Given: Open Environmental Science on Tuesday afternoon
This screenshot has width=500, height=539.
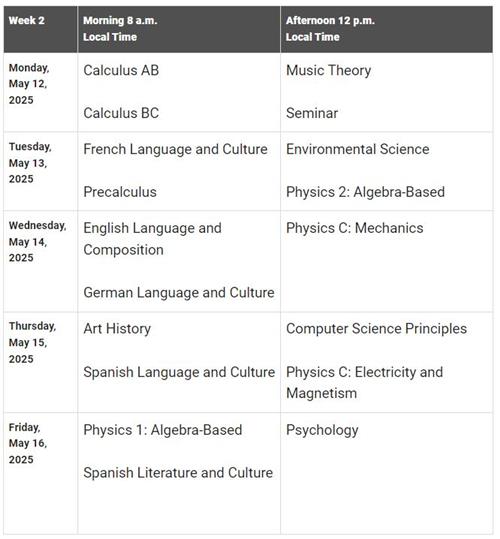Looking at the screenshot, I should click(x=358, y=150).
